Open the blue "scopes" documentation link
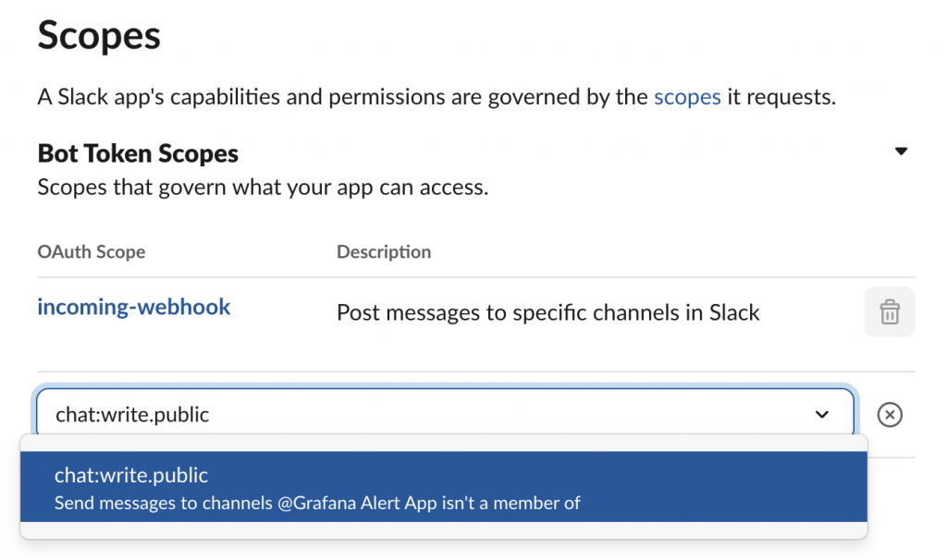This screenshot has height=560, width=947. coord(687,96)
